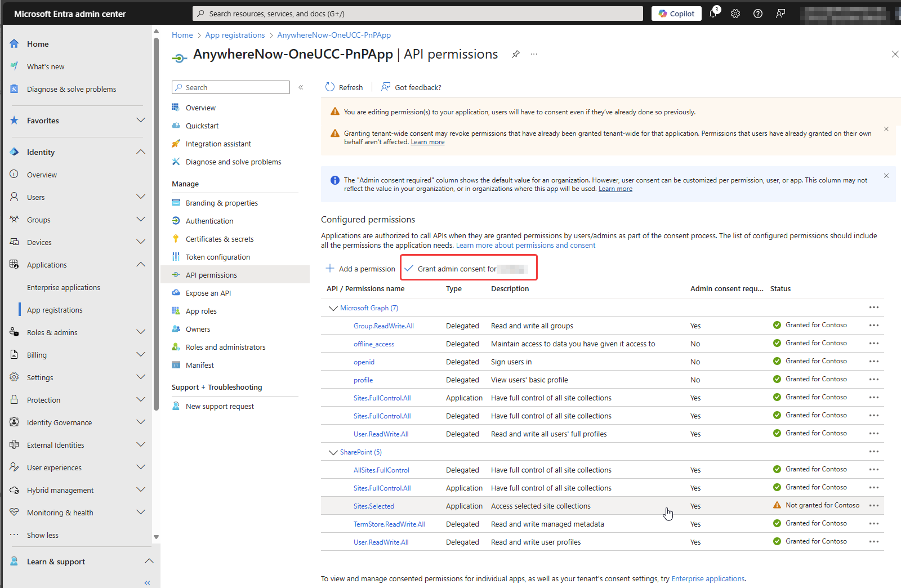Collapse the Identity section chevron
The height and width of the screenshot is (588, 901).
pyautogui.click(x=141, y=152)
